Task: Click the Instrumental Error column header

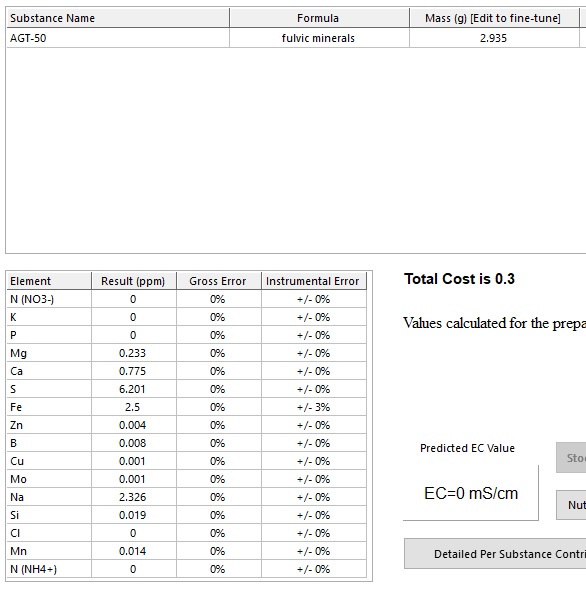Action: (314, 281)
